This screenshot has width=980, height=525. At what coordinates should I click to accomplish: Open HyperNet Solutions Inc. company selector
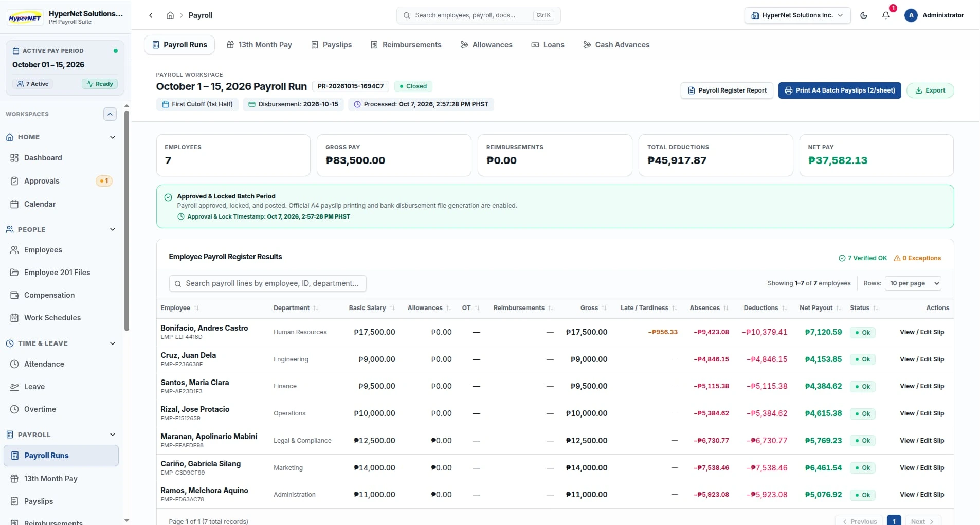coord(797,15)
